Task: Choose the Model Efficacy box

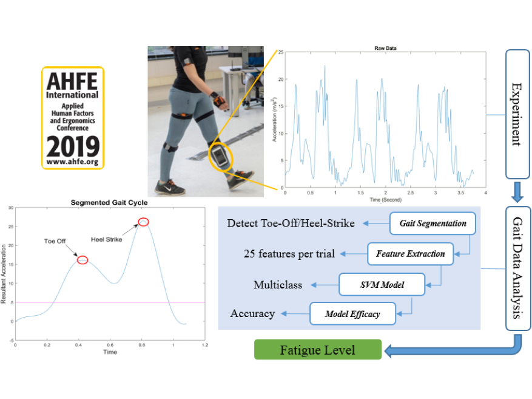Action: point(352,314)
